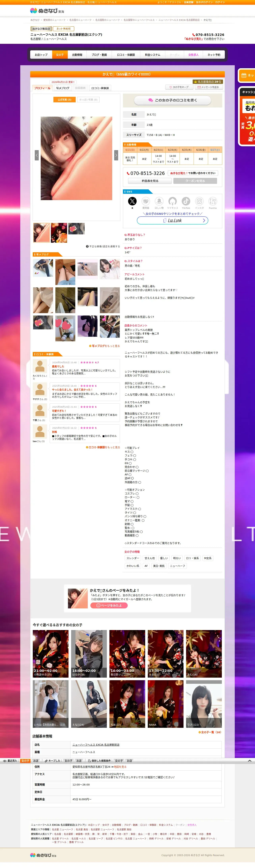This screenshot has height=868, width=255.
Task: Click the 愛知県のニューハーフ breadcrumb
Action: coord(54,20)
